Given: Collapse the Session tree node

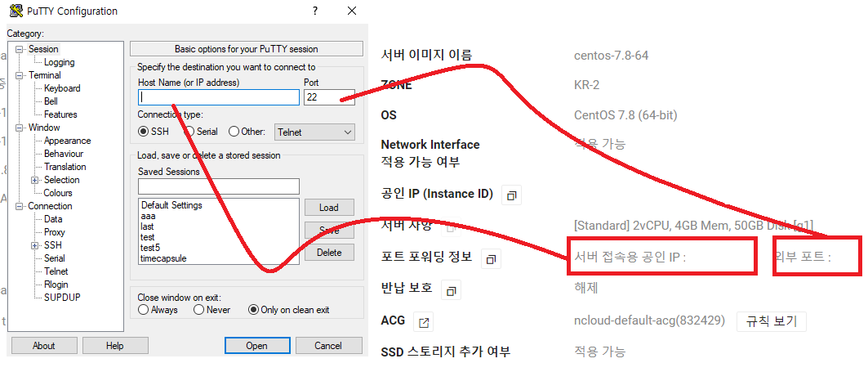Looking at the screenshot, I should click(x=20, y=49).
